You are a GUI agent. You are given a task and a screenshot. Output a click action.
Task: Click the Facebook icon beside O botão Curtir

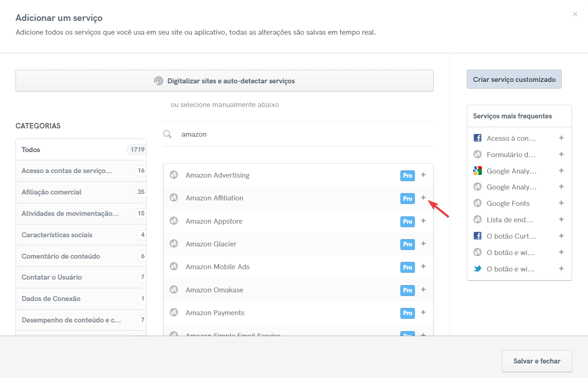(x=477, y=235)
